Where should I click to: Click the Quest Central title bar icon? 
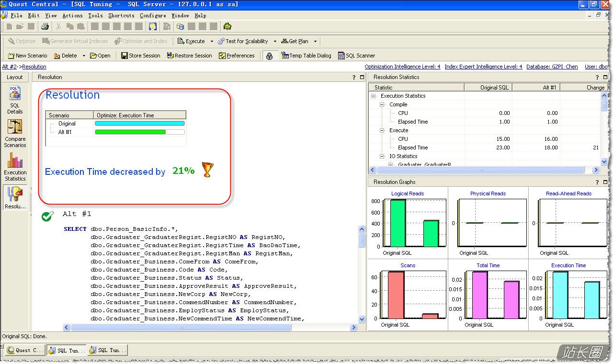4,4
